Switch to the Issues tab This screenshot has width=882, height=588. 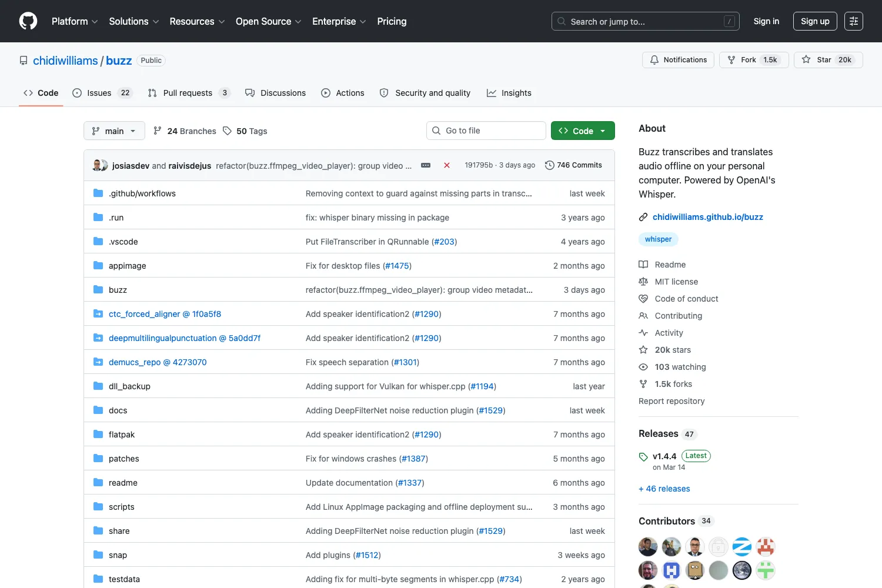(102, 93)
